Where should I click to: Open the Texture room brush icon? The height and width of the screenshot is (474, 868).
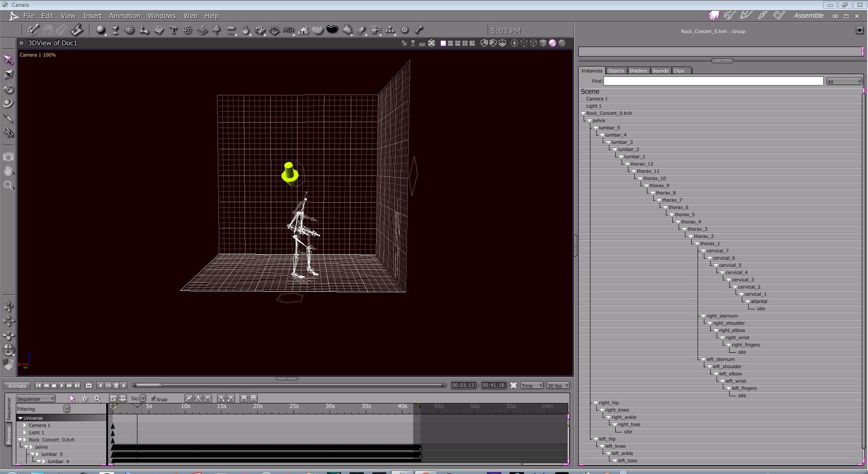[x=763, y=15]
